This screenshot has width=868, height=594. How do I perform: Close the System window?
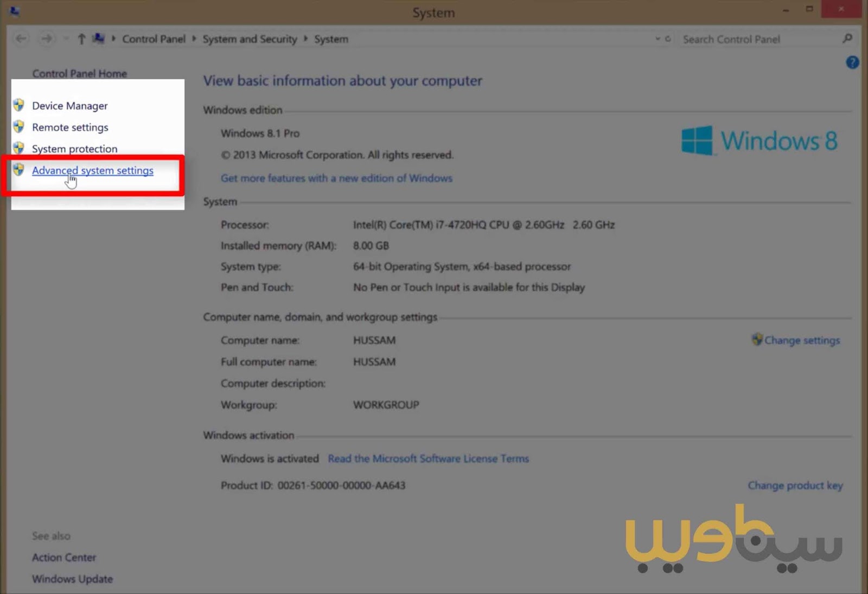[x=841, y=9]
